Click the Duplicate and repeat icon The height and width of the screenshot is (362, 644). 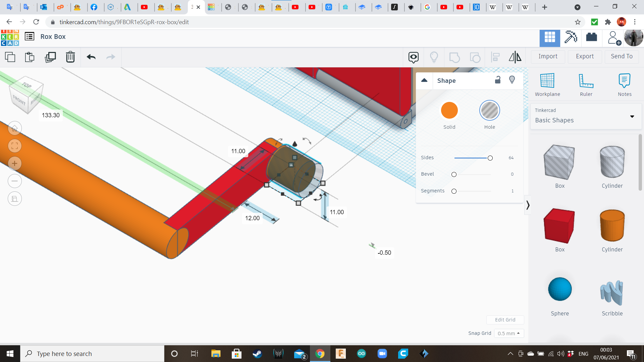(50, 57)
